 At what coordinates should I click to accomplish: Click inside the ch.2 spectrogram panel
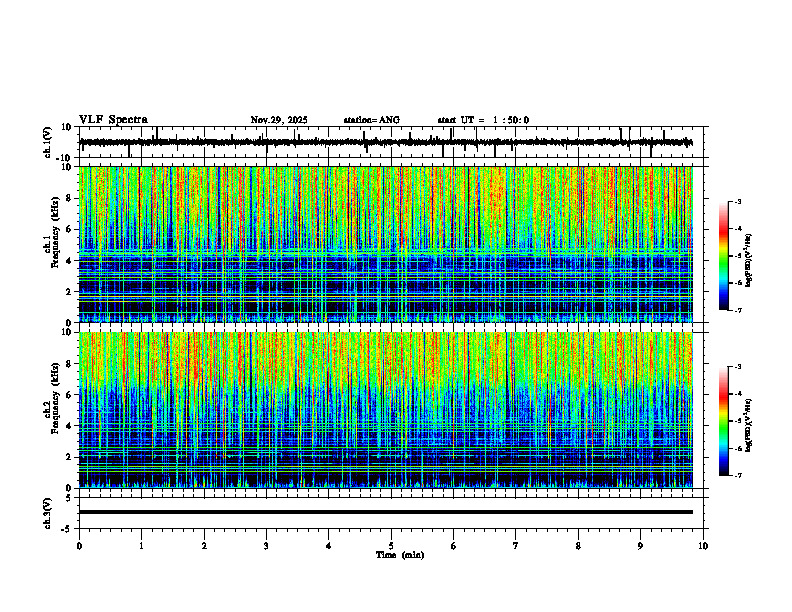tap(386, 410)
